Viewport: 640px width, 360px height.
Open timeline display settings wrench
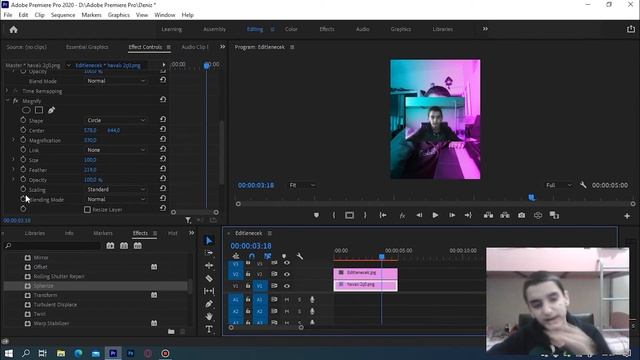(300, 256)
